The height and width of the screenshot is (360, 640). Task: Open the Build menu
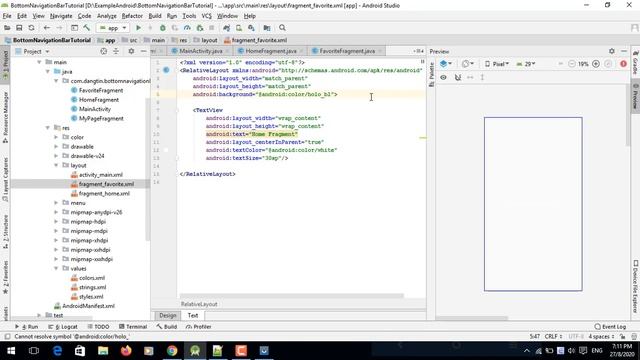(155, 16)
